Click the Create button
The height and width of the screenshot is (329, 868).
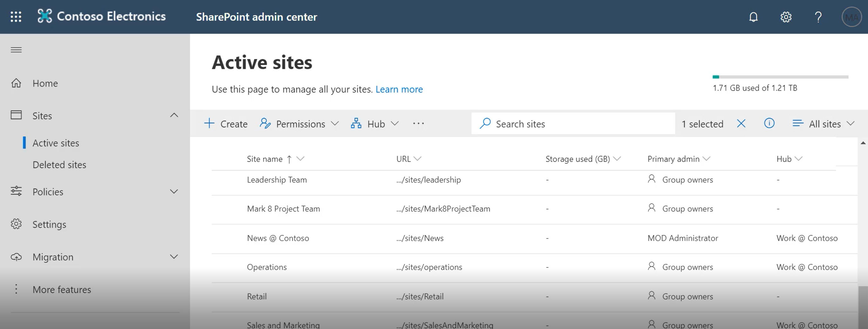point(226,124)
